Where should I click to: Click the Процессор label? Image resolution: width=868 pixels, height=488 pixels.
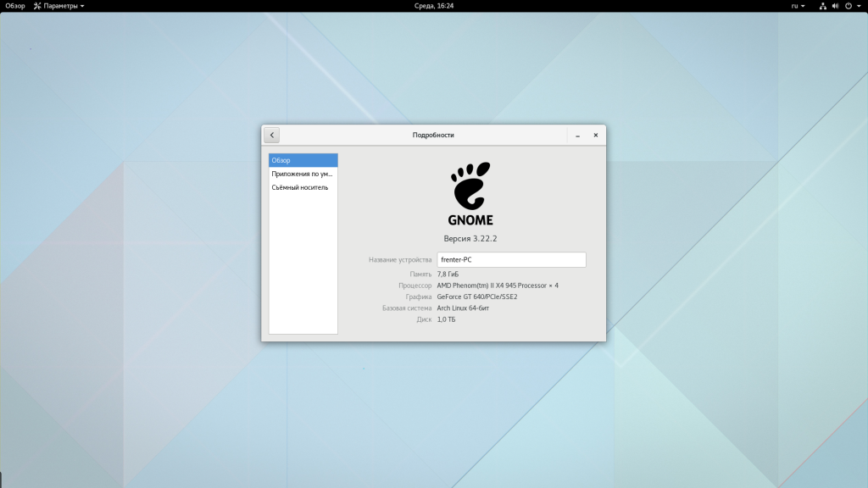415,286
